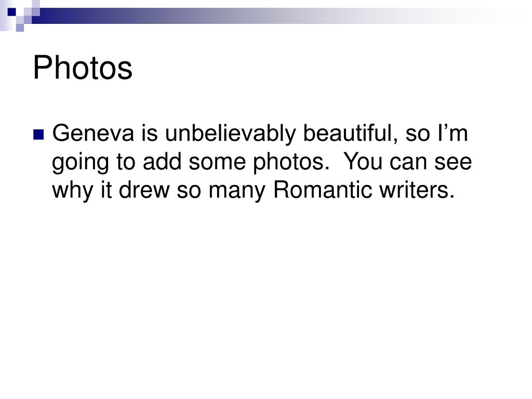
Task: Click the blue square bullet marker
Action: (x=38, y=135)
